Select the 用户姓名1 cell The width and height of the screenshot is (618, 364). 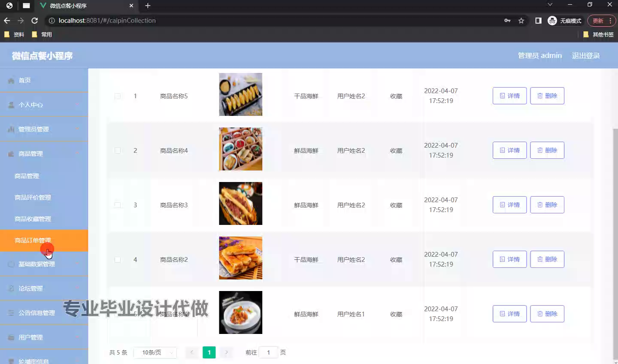pyautogui.click(x=351, y=314)
